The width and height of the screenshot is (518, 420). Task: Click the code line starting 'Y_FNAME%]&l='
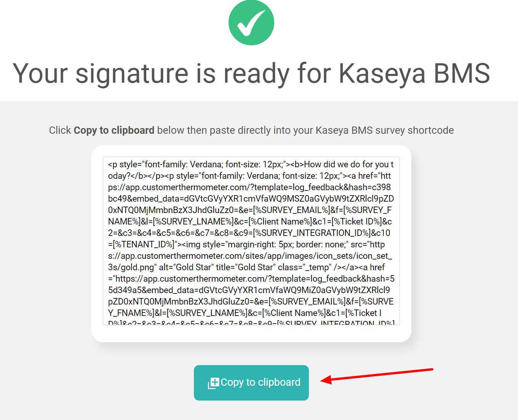(245, 313)
